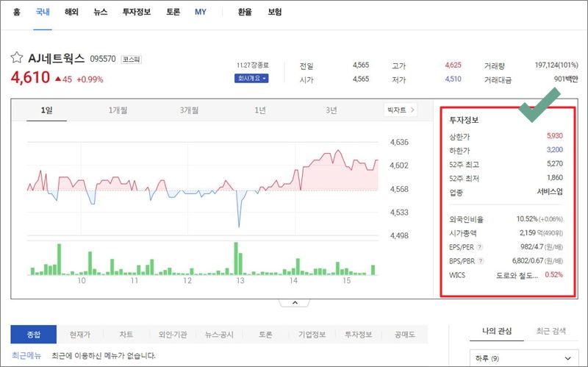Select the 국내 menu
Screen dimensions: 588x367
tap(43, 12)
